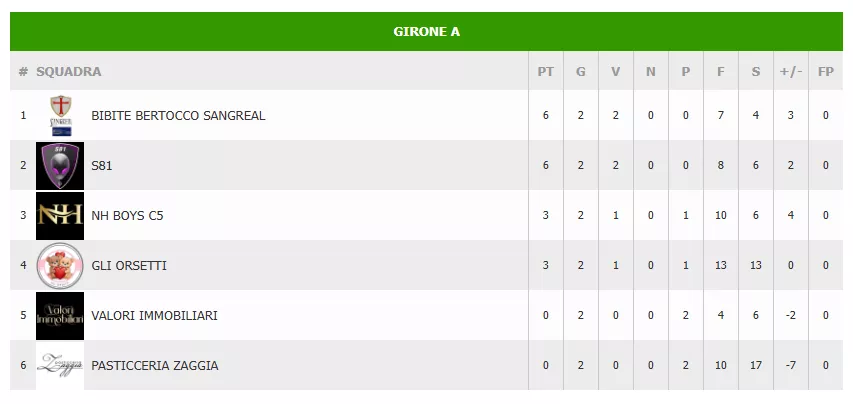
Task: Click the FP column header
Action: pos(825,72)
